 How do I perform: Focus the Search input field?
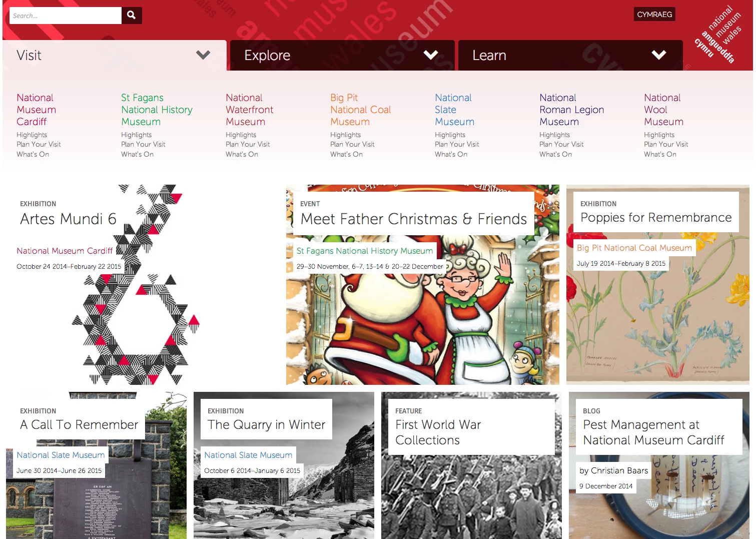(66, 16)
